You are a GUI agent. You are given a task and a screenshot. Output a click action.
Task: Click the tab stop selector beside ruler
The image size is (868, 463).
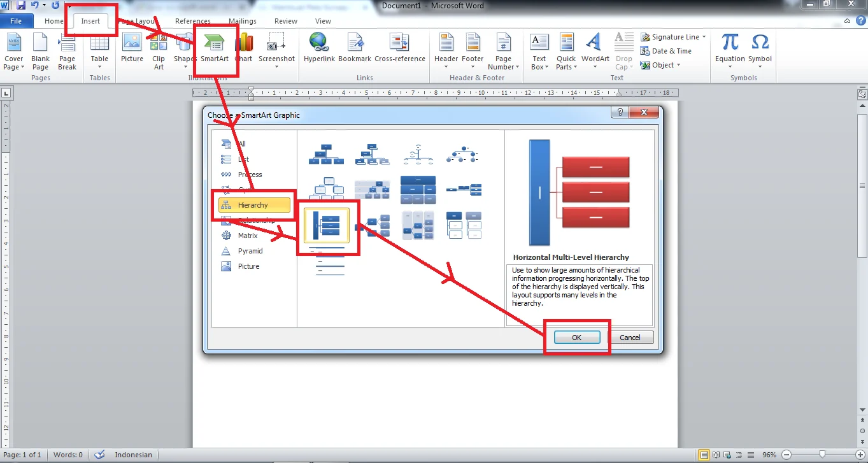(x=6, y=93)
